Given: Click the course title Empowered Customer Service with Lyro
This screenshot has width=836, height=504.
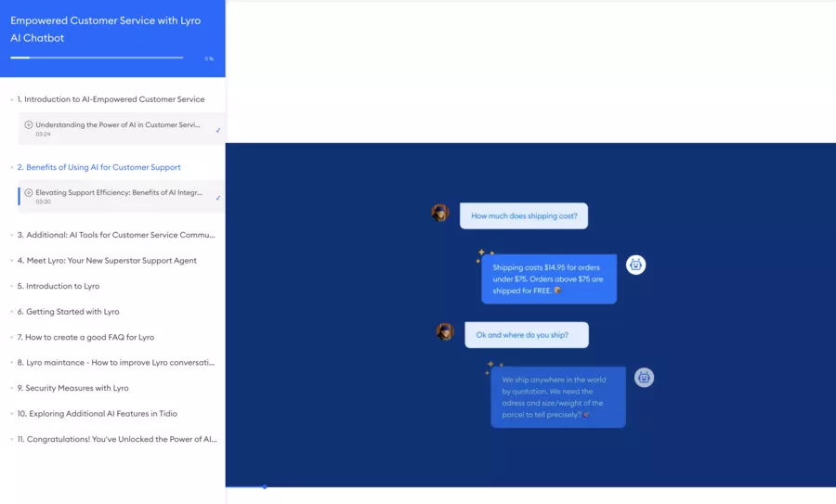Looking at the screenshot, I should point(105,30).
